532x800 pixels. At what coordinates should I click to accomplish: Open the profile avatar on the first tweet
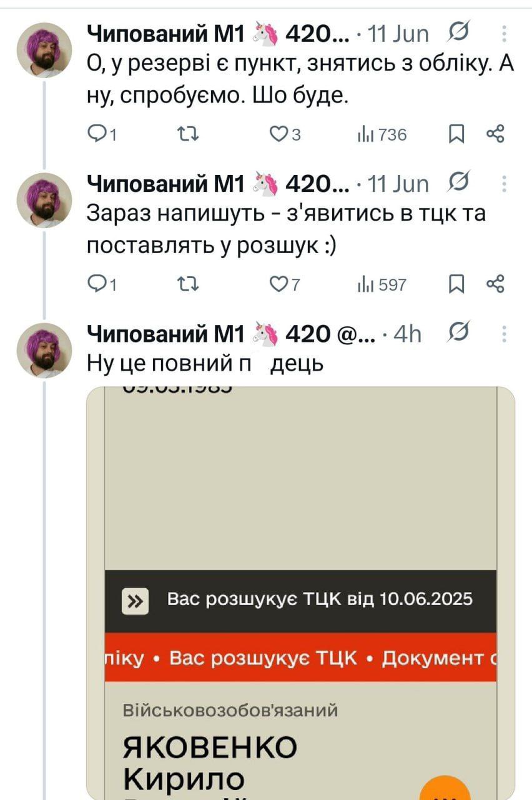pos(44,50)
